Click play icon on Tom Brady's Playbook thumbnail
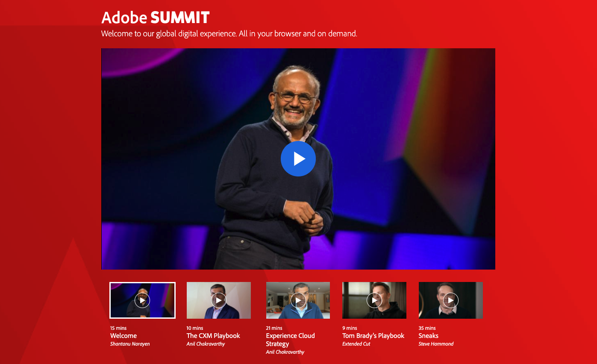The width and height of the screenshot is (597, 364). tap(374, 300)
